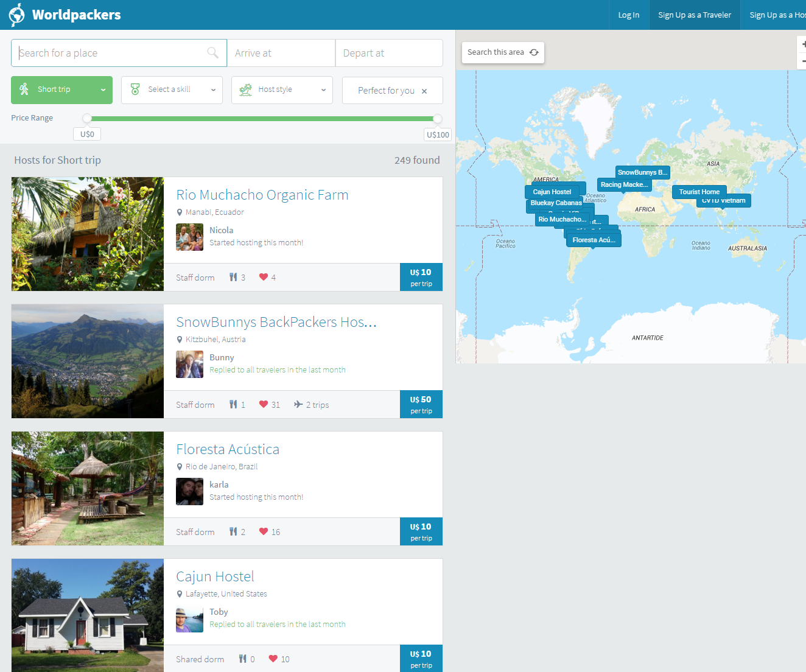Click the green price range slider track
This screenshot has height=672, width=806.
pos(262,119)
